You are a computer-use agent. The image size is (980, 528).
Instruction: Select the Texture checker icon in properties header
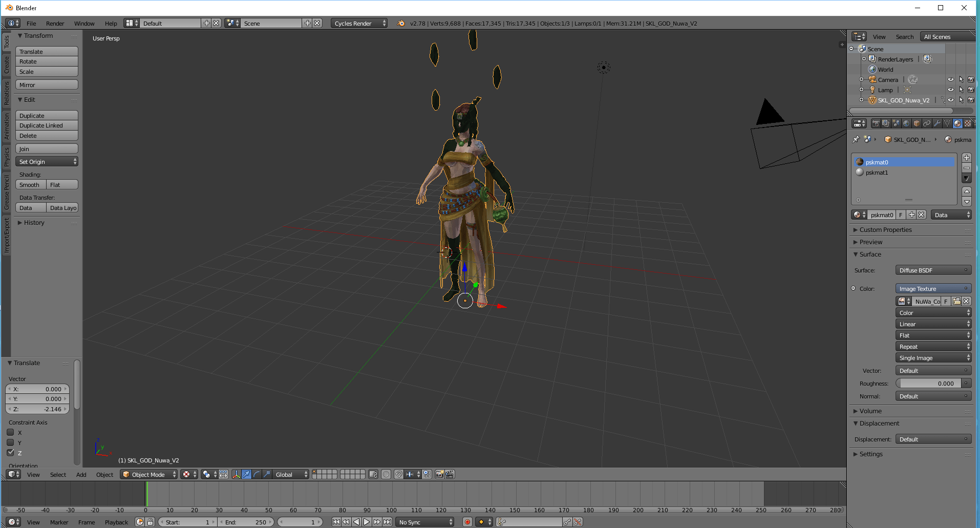pyautogui.click(x=968, y=123)
